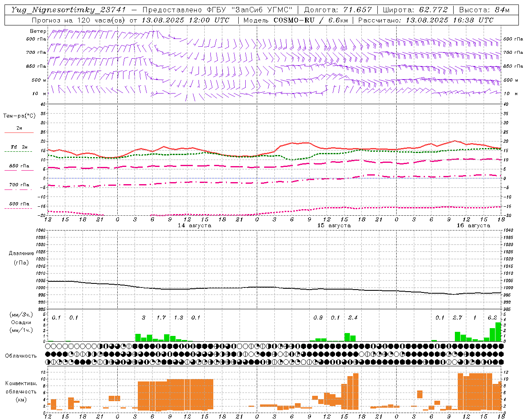The height and width of the screenshot is (420, 525).
Task: Click the precipitation value '2.7'
Action: tap(457, 317)
